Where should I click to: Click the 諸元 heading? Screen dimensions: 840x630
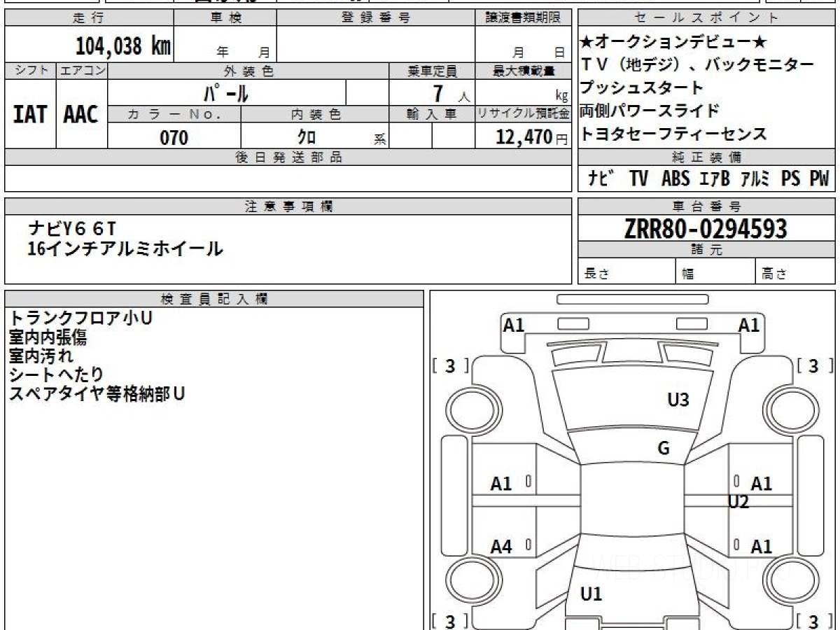click(706, 250)
